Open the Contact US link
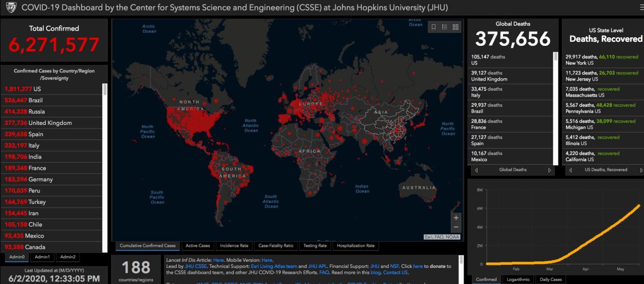644x284 pixels. pos(395,272)
